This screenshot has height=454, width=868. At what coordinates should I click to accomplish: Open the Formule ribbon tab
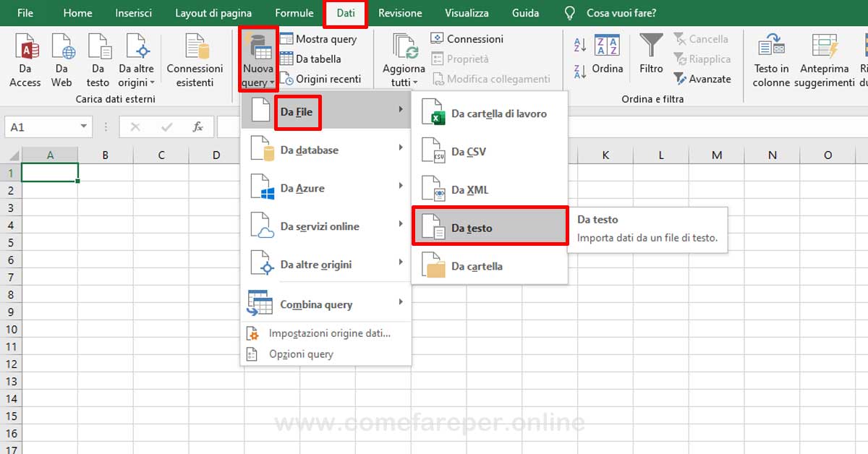294,12
